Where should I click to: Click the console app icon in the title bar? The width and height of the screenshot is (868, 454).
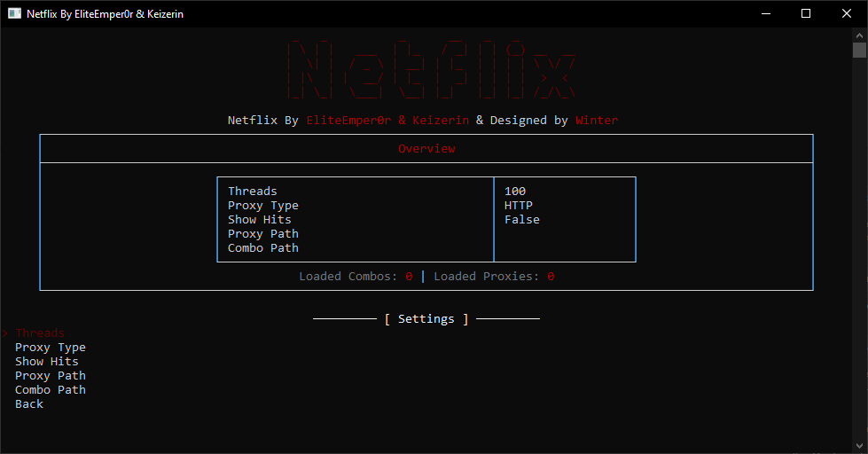(x=14, y=13)
